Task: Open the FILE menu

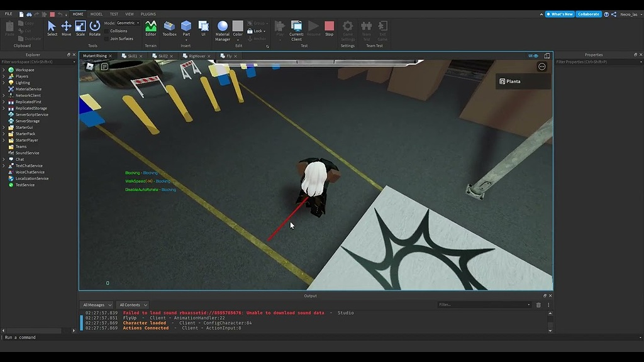Action: [x=8, y=13]
